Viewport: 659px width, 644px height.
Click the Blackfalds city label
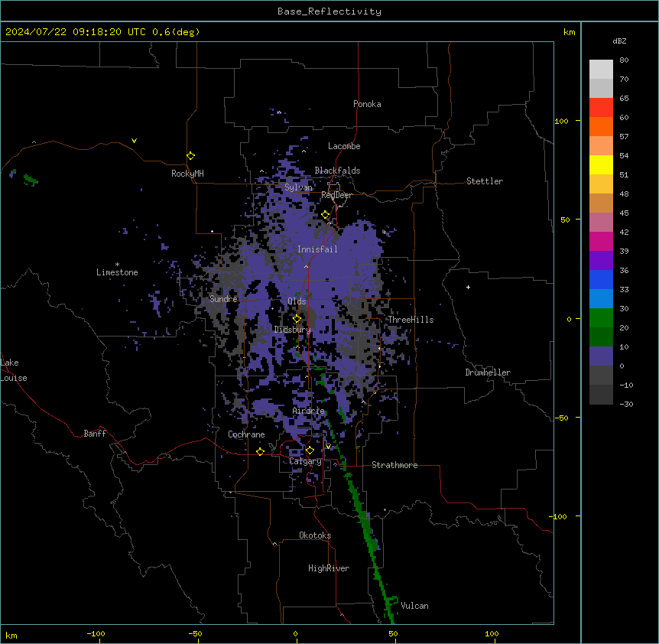(x=337, y=171)
